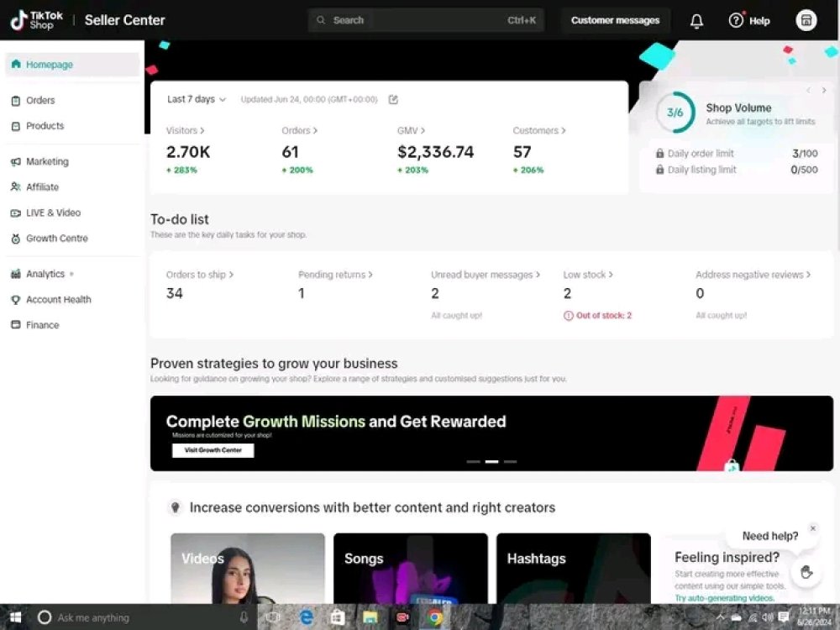Viewport: 840px width, 630px height.
Task: Open the Finance menu item
Action: point(42,325)
